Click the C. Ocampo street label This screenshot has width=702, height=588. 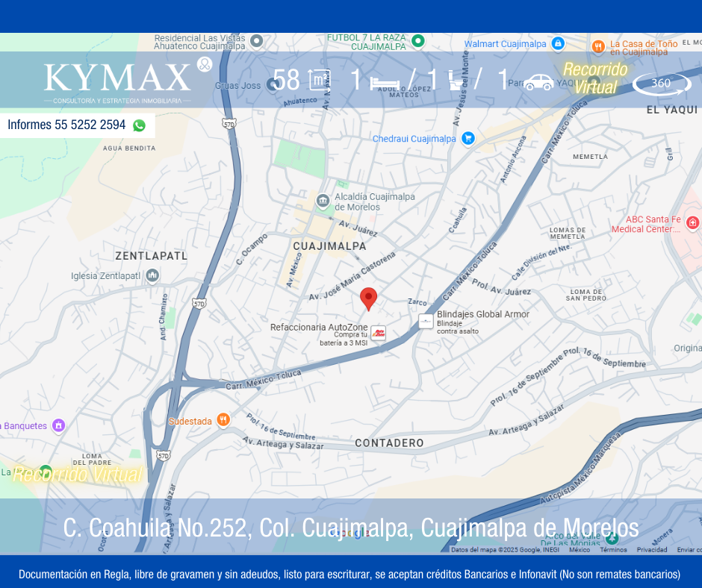tap(252, 248)
